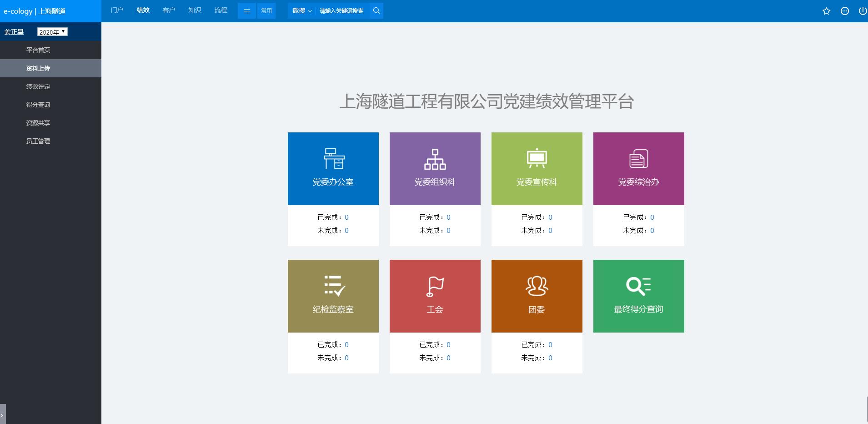The height and width of the screenshot is (424, 868).
Task: Open the more options ellipsis icon
Action: point(844,11)
